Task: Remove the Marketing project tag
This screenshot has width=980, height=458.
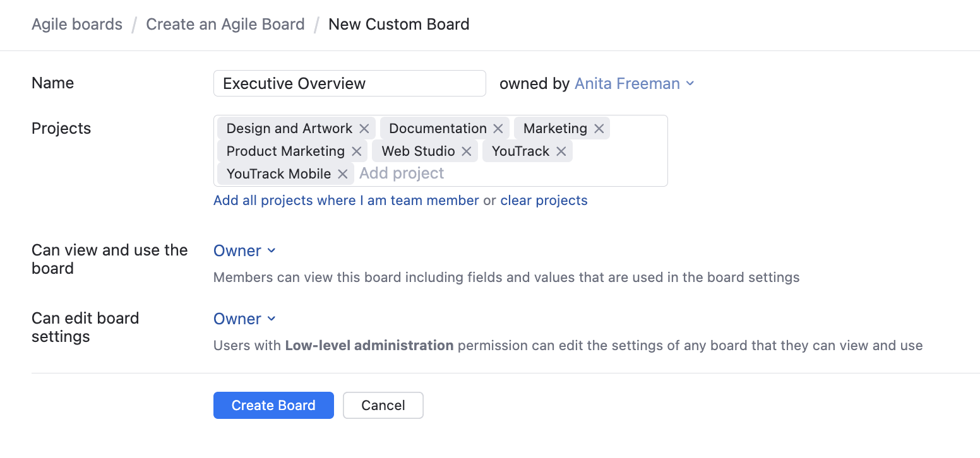Action: click(x=599, y=128)
